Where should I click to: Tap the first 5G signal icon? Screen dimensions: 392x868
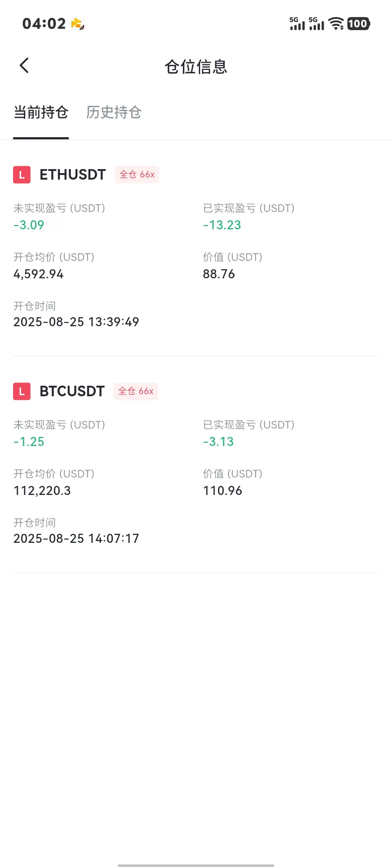297,24
